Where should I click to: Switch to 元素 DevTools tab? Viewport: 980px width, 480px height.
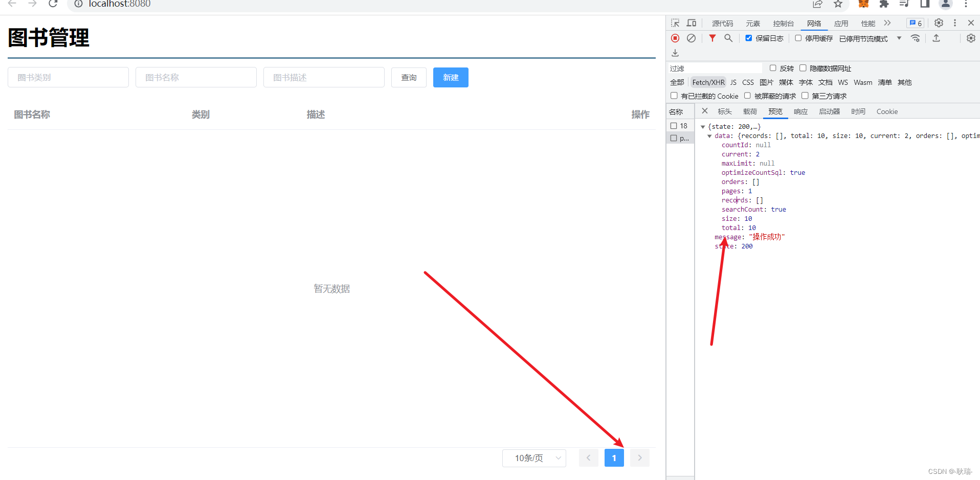(x=753, y=24)
